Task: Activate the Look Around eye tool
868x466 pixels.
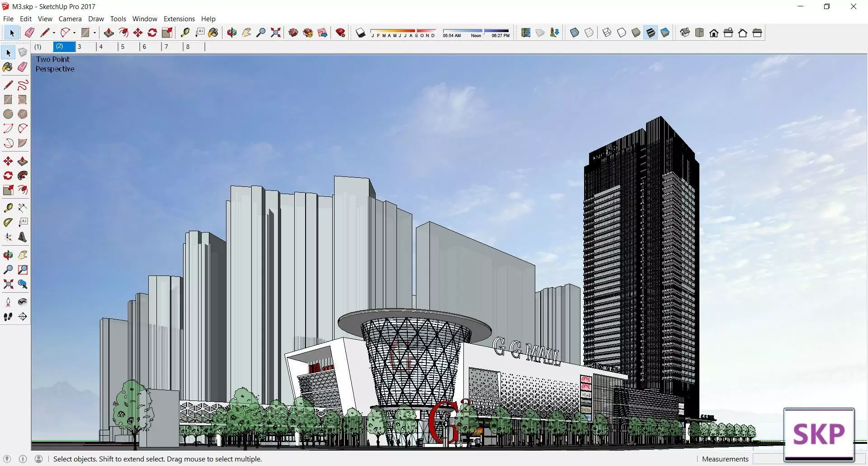Action: (23, 302)
